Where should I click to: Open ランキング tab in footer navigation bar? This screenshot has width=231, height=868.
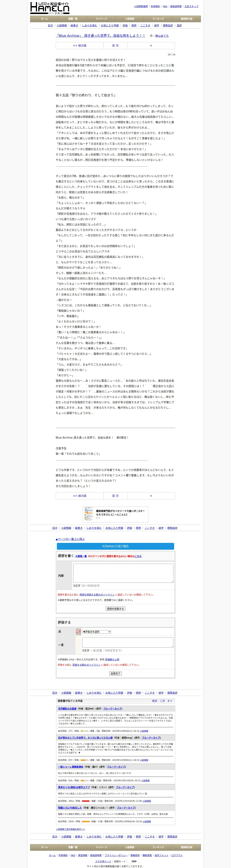pyautogui.click(x=158, y=847)
